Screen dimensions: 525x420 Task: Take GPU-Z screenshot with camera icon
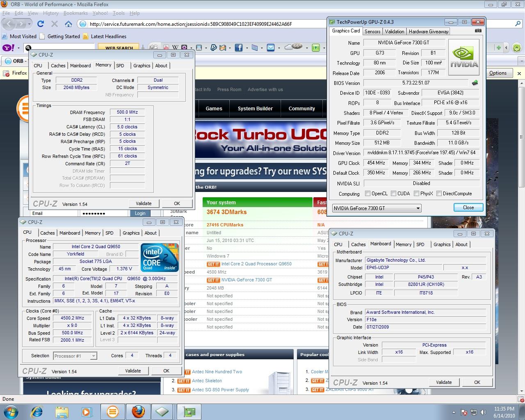(x=478, y=31)
